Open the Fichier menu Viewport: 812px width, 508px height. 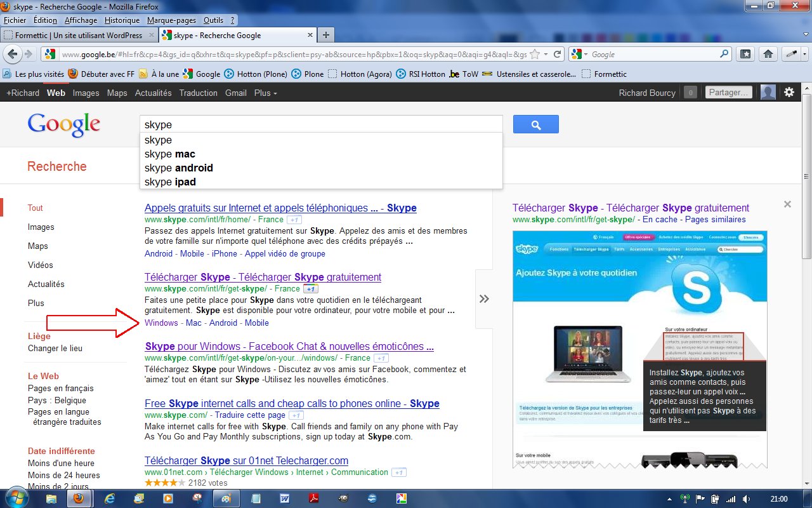(15, 20)
